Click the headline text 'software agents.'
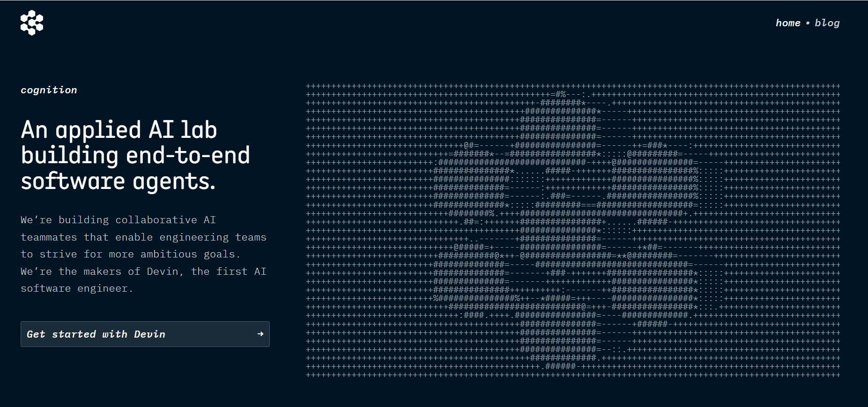The width and height of the screenshot is (868, 407). coord(118,181)
